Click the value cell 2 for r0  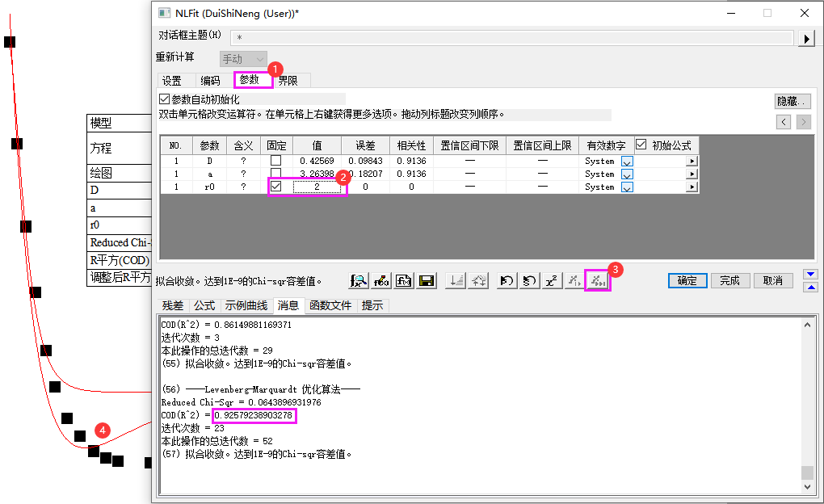point(317,187)
